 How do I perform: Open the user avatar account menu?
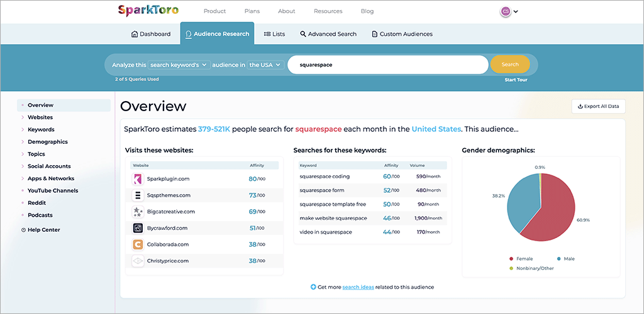tap(506, 11)
